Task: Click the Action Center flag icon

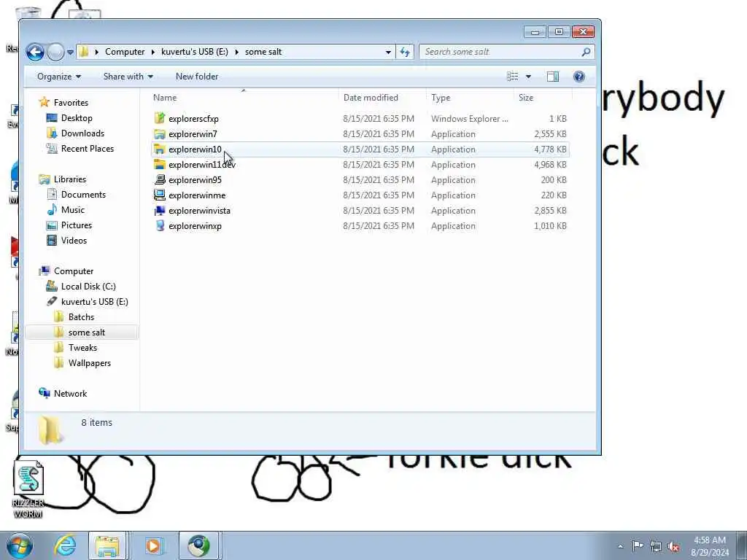Action: click(x=638, y=546)
